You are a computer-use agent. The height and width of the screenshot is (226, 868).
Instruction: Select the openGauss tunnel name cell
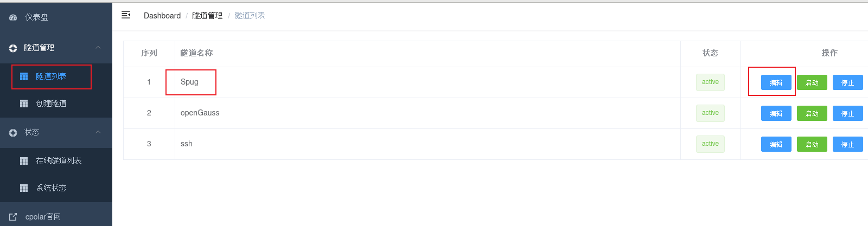coord(427,113)
